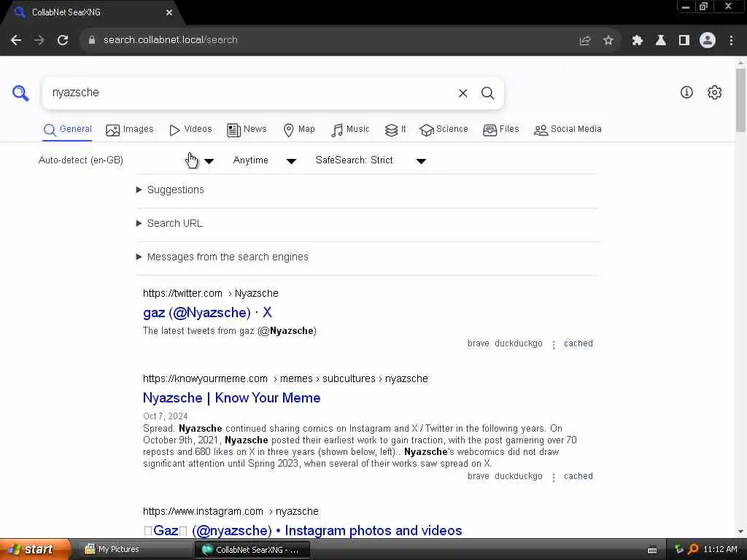Switch to the Social Media tab

568,130
